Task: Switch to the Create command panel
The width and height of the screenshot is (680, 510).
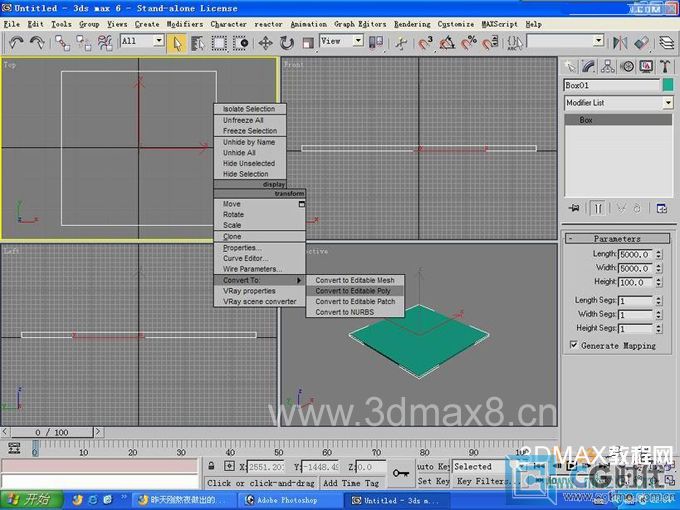Action: pyautogui.click(x=570, y=67)
